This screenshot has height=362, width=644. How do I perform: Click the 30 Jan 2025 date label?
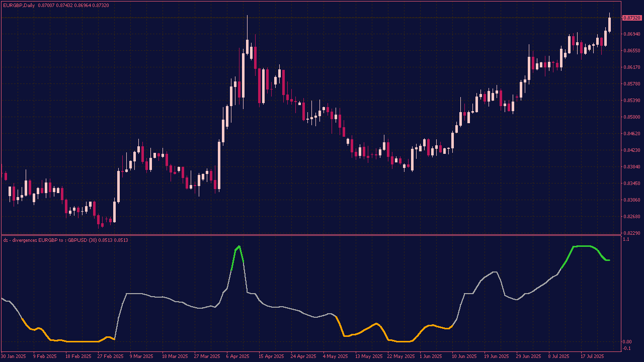[x=14, y=356]
